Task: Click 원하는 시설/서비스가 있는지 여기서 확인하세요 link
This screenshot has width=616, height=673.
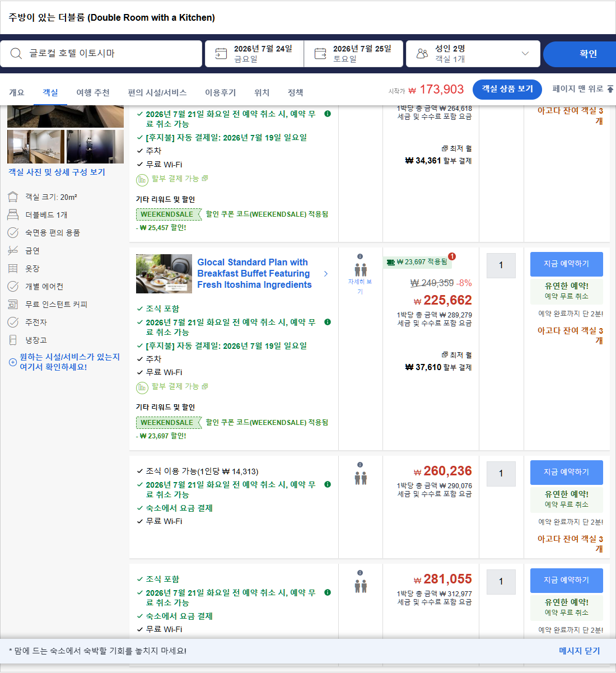Action: 69,362
